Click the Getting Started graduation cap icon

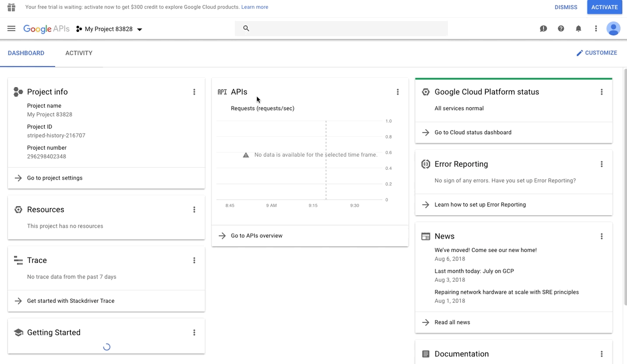coord(18,333)
